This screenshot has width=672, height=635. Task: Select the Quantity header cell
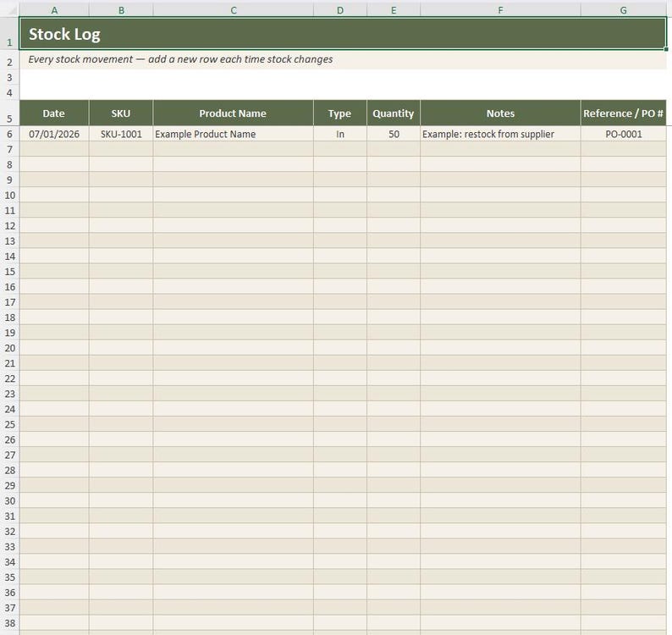point(394,113)
